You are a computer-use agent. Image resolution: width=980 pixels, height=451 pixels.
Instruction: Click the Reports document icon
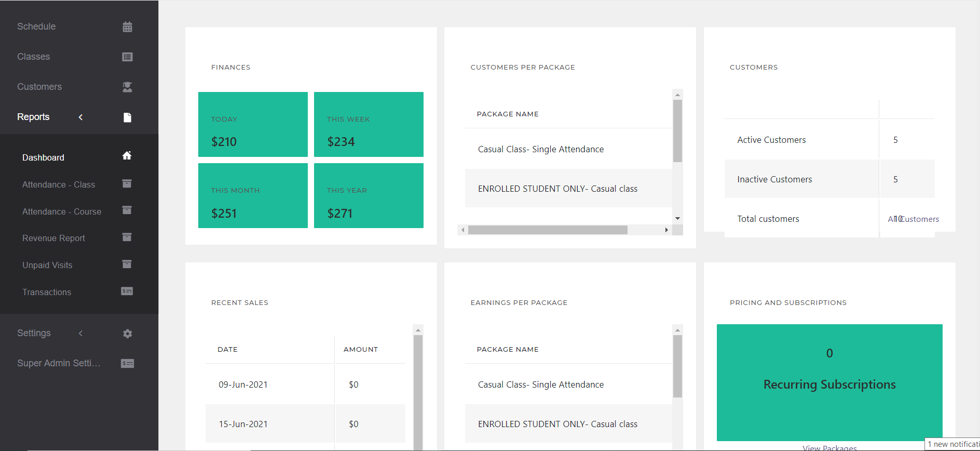tap(127, 117)
